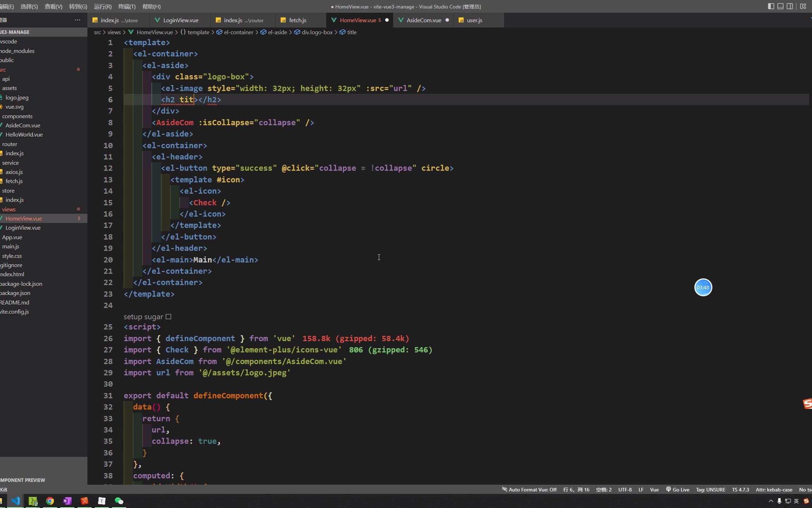The width and height of the screenshot is (812, 508).
Task: Open 选择(S) menu
Action: (x=29, y=6)
